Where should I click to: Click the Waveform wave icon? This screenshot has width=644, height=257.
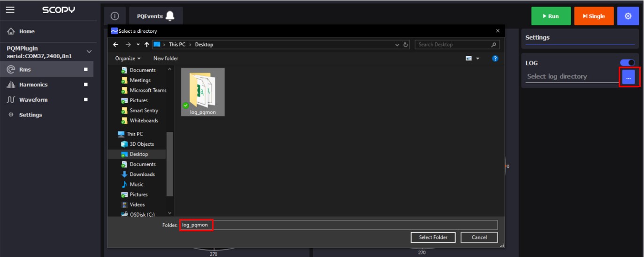pyautogui.click(x=11, y=99)
